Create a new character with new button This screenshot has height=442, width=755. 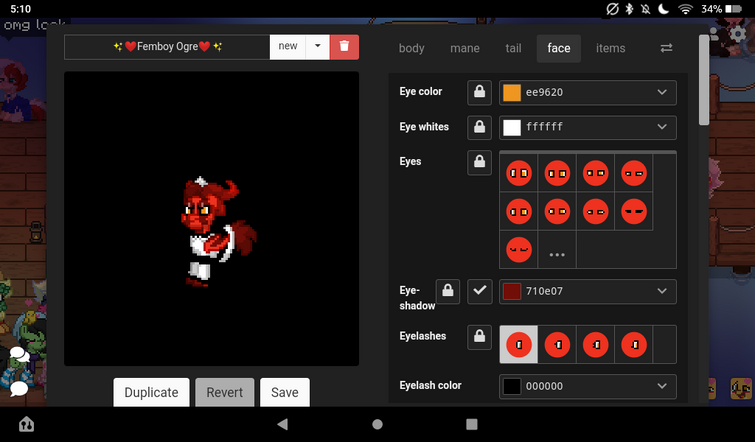[288, 47]
